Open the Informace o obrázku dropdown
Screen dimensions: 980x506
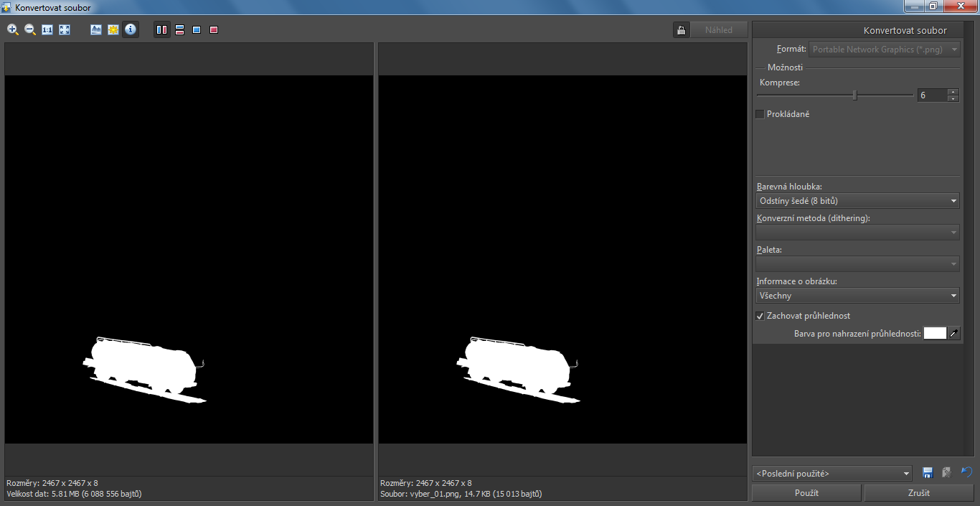point(858,296)
